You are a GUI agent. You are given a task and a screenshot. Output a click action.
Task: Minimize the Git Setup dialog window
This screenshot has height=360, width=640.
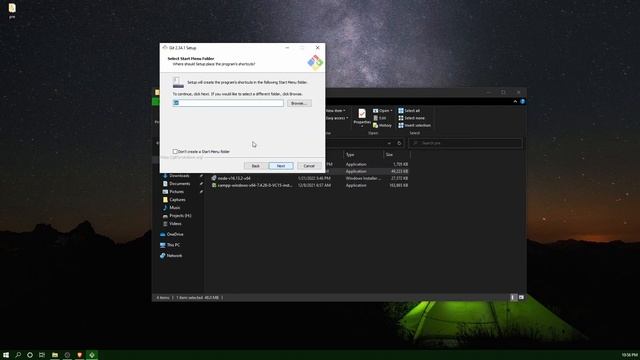[x=287, y=48]
